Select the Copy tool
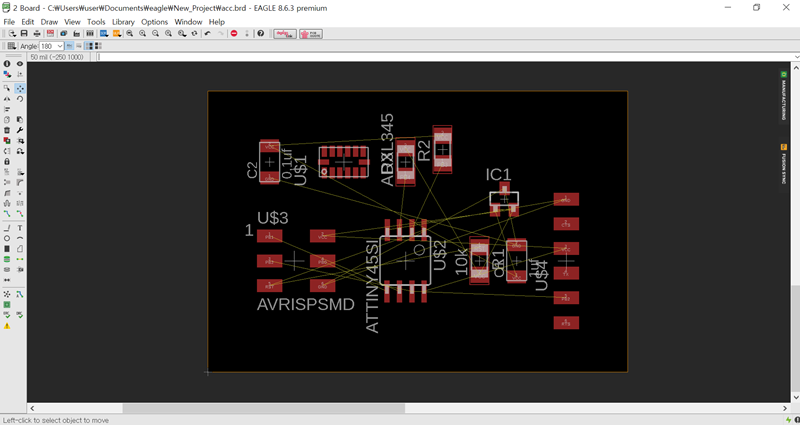The image size is (800, 425). (7, 120)
